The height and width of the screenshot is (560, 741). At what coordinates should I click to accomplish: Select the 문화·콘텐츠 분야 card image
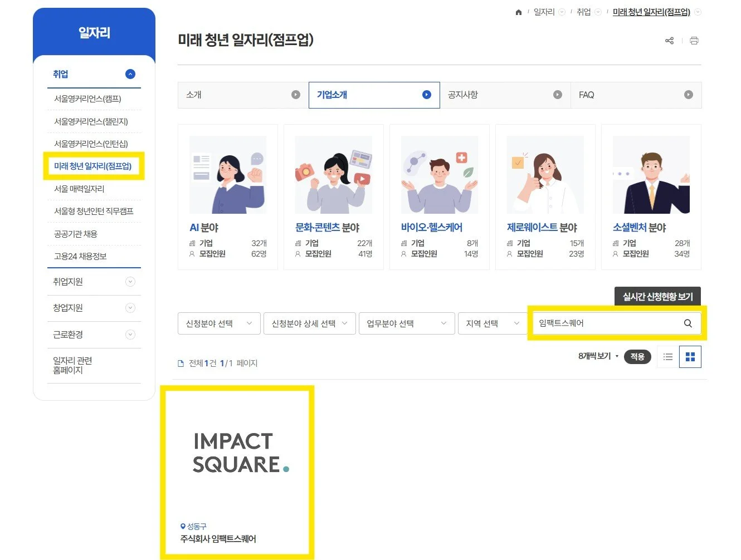tap(334, 175)
